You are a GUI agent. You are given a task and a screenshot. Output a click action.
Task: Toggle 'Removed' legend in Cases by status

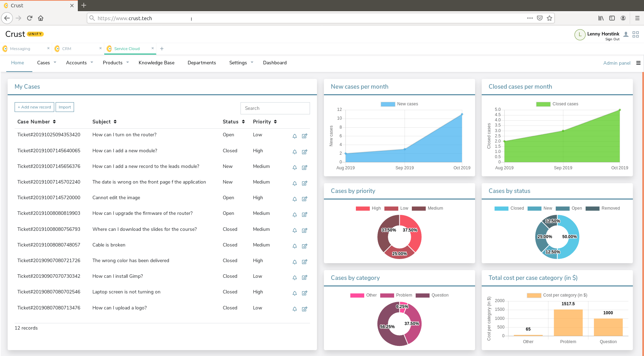tap(603, 208)
